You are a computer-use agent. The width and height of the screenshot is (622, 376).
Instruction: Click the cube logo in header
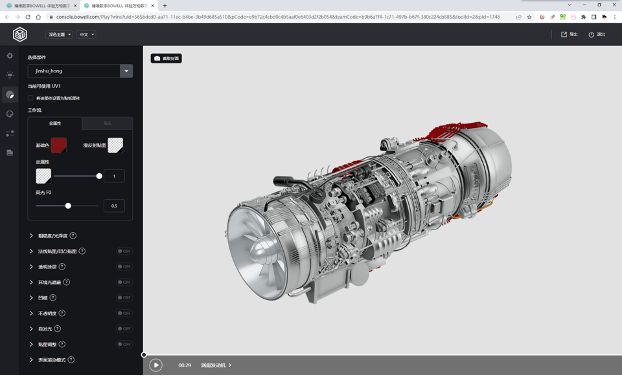click(20, 35)
